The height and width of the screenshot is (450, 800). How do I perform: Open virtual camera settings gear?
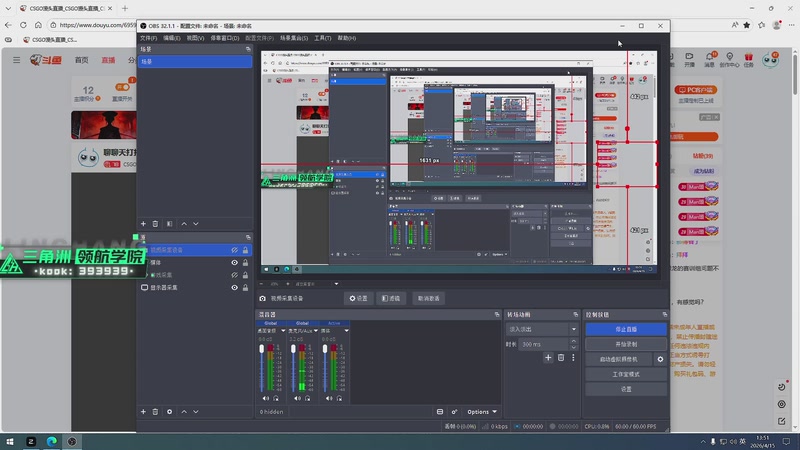(660, 359)
